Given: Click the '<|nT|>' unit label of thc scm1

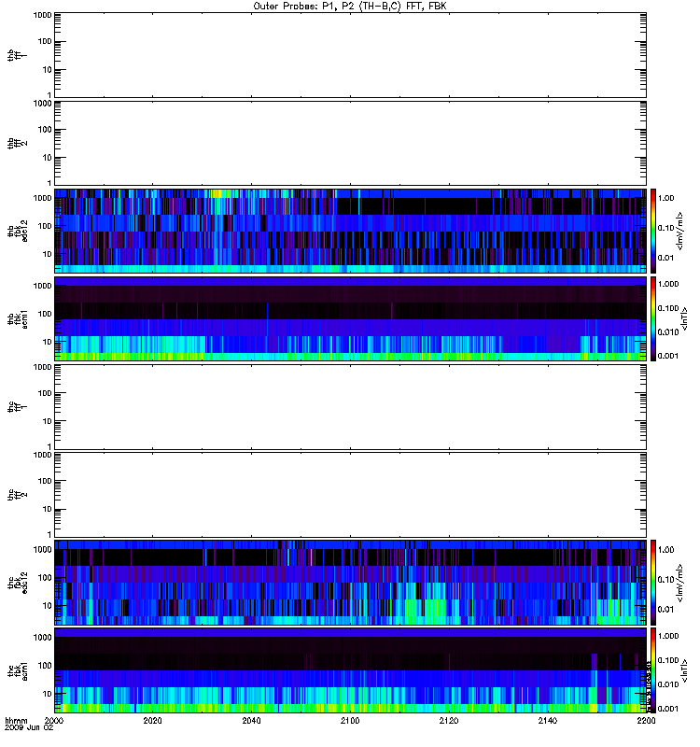Looking at the screenshot, I should [684, 670].
